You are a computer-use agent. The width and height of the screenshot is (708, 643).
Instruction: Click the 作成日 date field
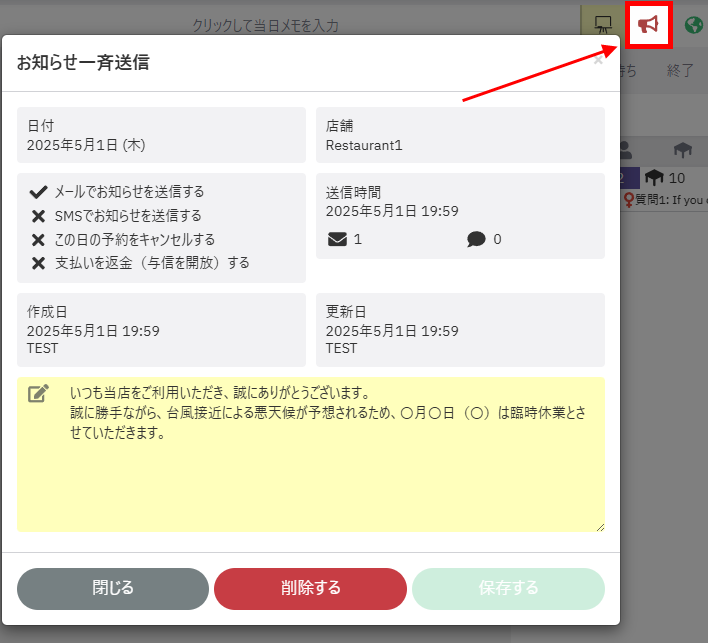pyautogui.click(x=161, y=330)
